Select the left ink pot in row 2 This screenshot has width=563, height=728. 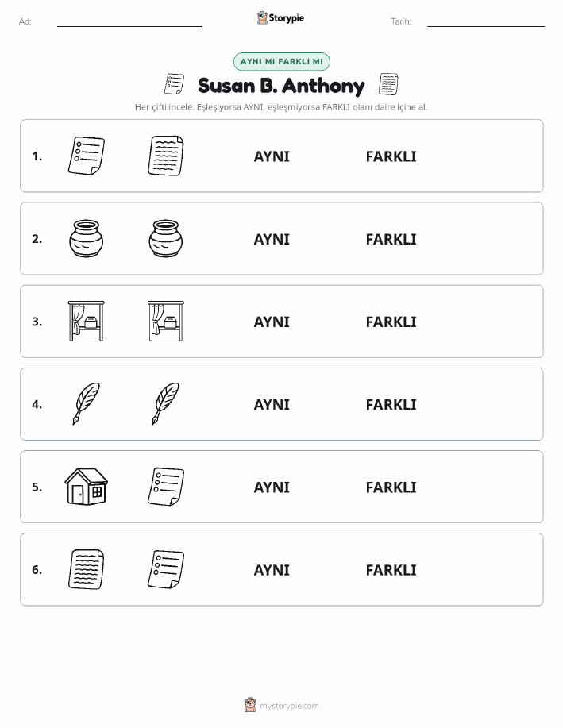click(x=87, y=239)
